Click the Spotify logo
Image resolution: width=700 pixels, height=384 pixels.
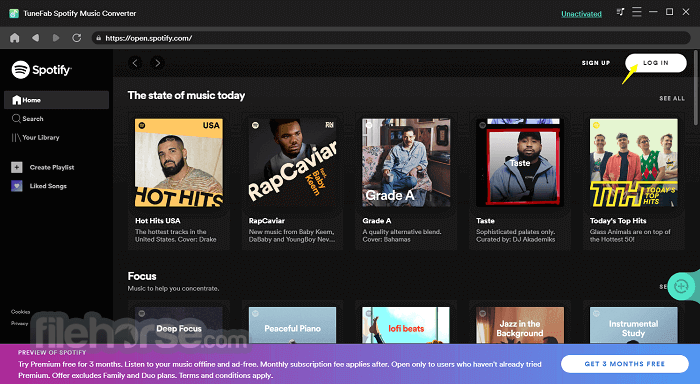(42, 70)
